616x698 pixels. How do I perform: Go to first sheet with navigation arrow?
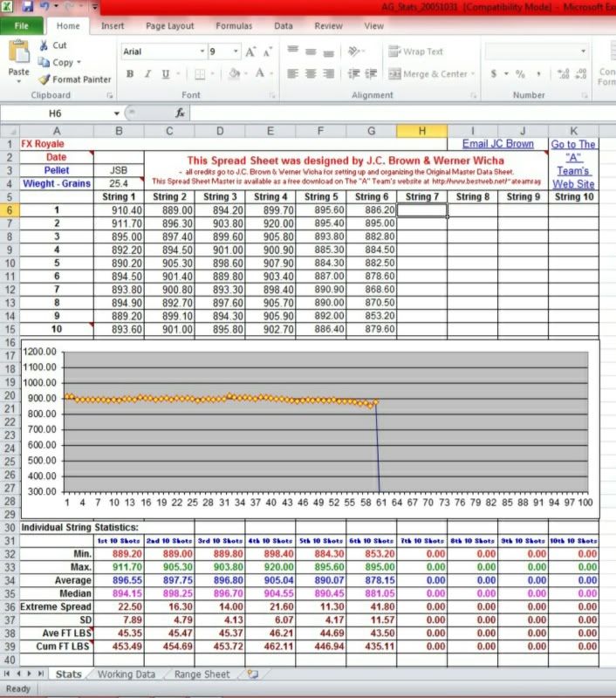[7, 674]
